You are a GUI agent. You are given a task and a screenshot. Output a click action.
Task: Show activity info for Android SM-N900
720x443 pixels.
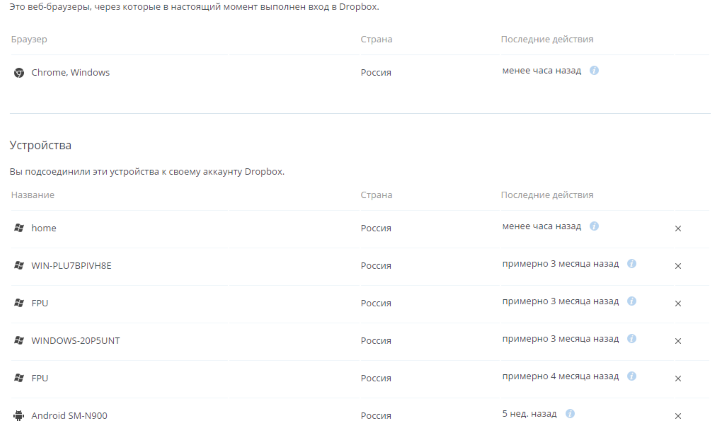click(570, 414)
